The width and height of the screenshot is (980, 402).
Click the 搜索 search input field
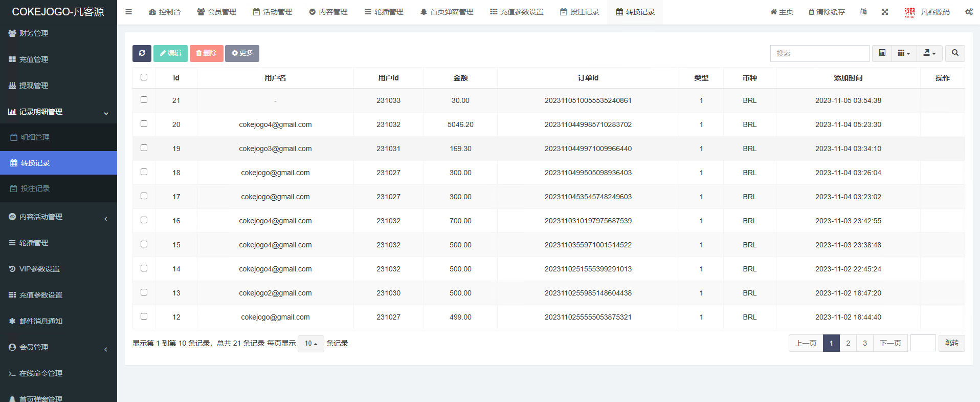click(x=819, y=53)
